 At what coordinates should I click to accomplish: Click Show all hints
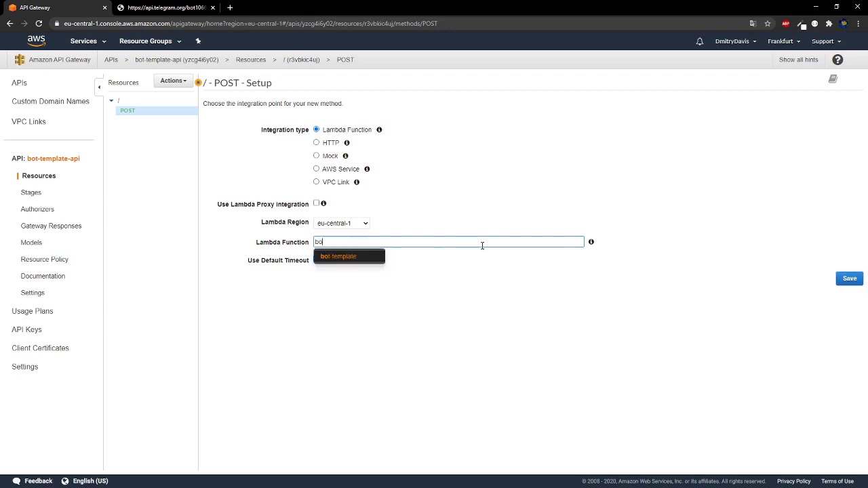(798, 60)
